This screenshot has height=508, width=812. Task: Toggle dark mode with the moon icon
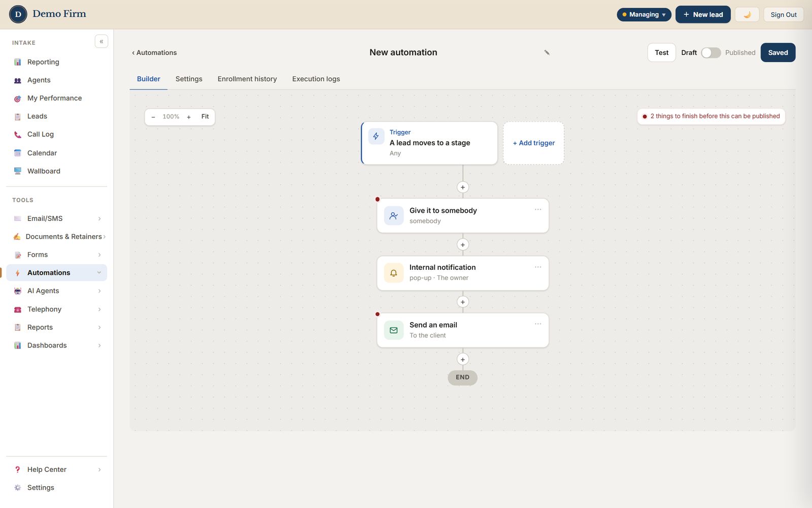(x=747, y=15)
